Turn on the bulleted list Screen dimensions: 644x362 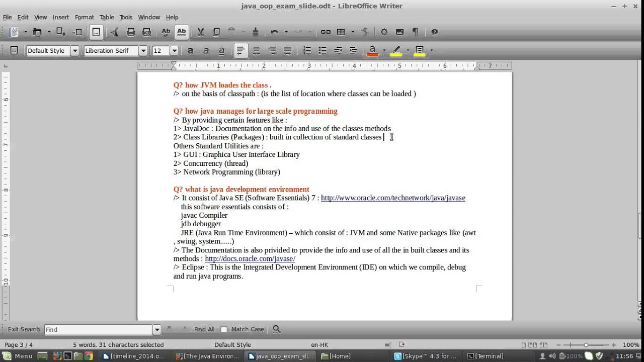pos(323,50)
